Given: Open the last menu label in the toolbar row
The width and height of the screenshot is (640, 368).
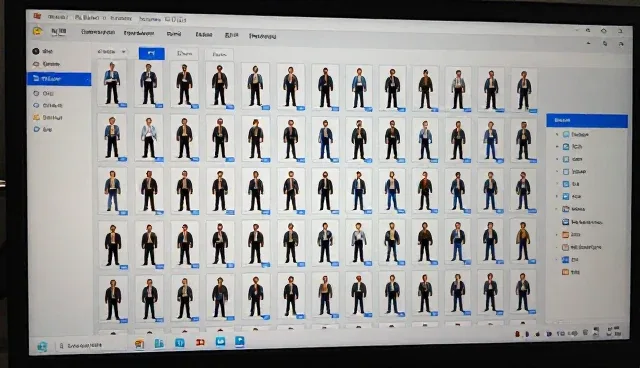Looking at the screenshot, I should 262,36.
